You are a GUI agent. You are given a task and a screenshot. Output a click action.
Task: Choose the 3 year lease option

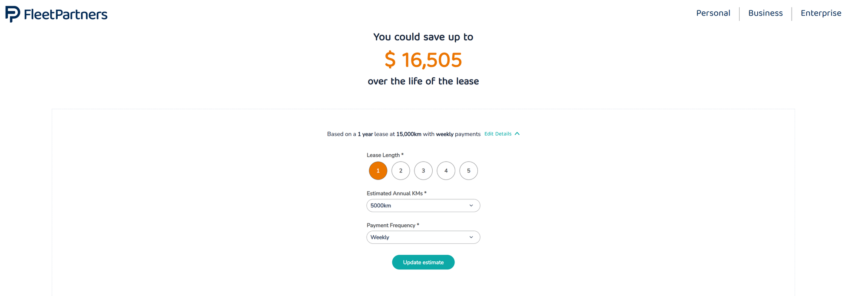tap(423, 171)
